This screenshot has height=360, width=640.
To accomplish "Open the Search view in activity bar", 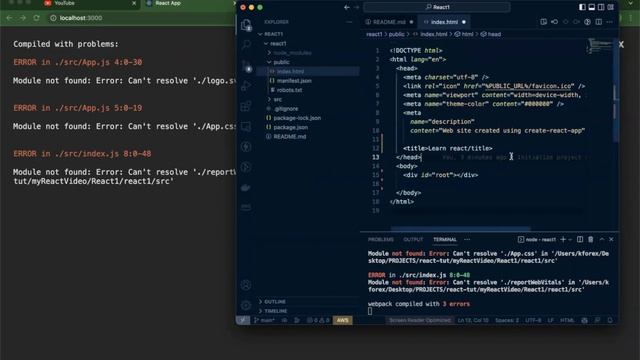I will point(246,44).
